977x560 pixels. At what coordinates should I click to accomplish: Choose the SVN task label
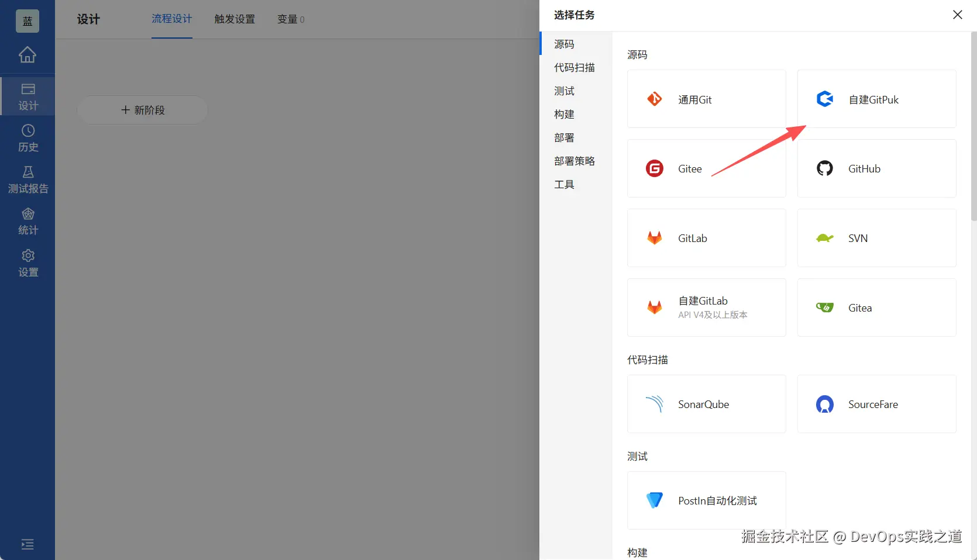coord(858,238)
